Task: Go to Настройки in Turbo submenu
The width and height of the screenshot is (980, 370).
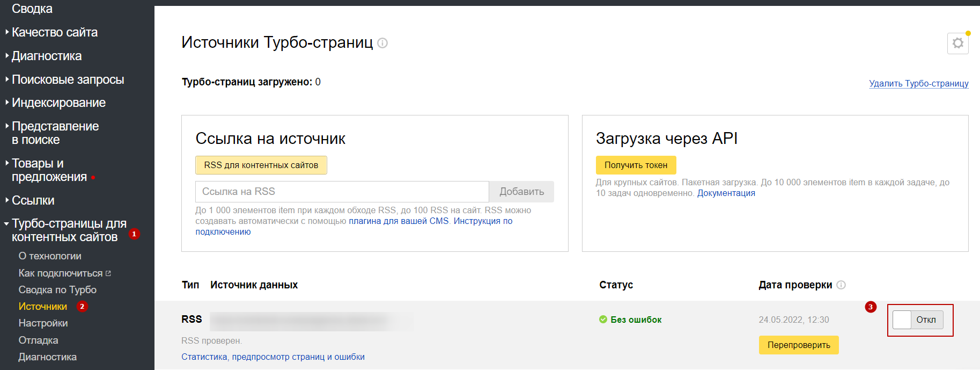Action: pos(43,323)
